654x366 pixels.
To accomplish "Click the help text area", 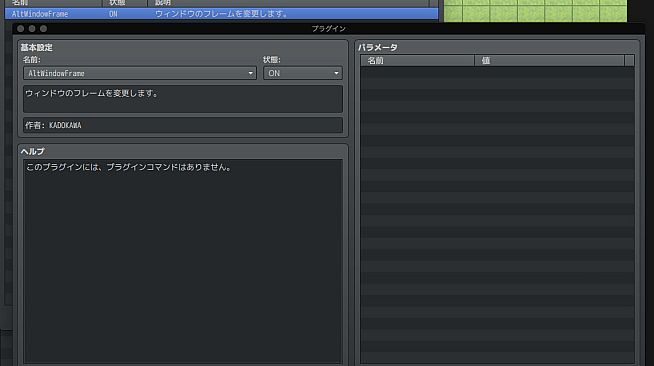I will [183, 261].
